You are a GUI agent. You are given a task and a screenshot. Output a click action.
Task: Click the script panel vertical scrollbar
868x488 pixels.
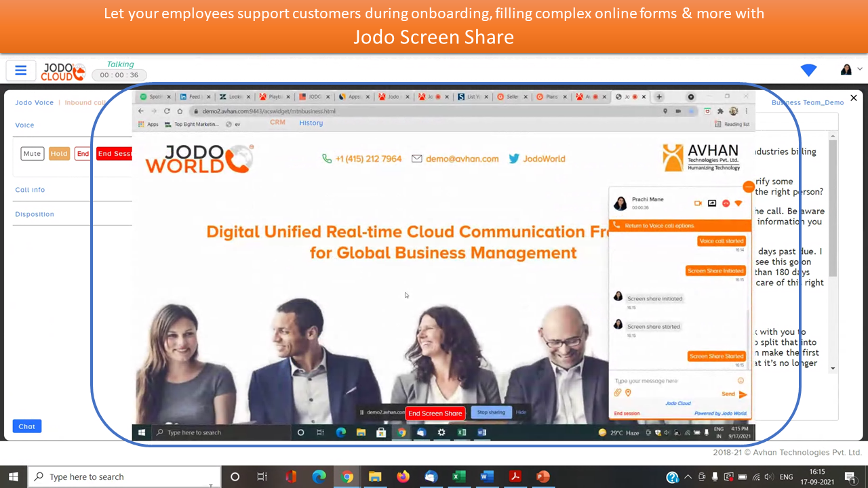pyautogui.click(x=833, y=203)
